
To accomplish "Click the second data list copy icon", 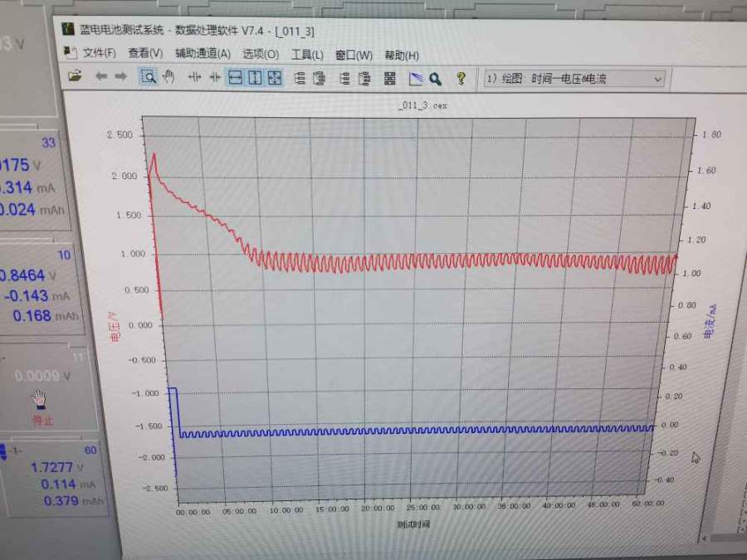I will 320,78.
